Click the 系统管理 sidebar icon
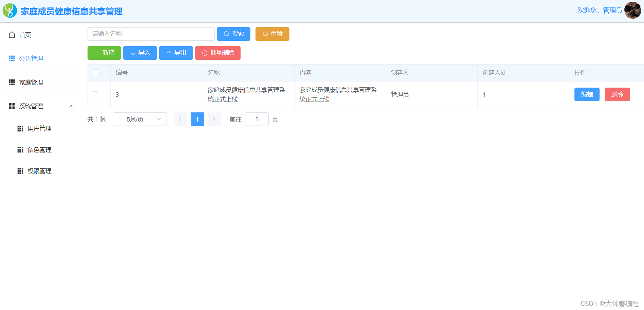 point(11,106)
